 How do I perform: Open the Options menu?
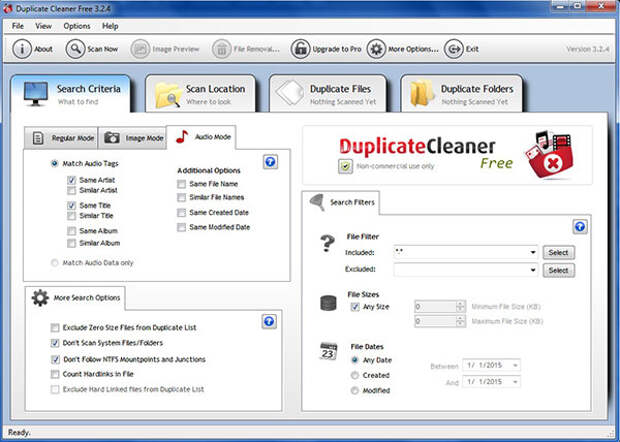tap(77, 26)
